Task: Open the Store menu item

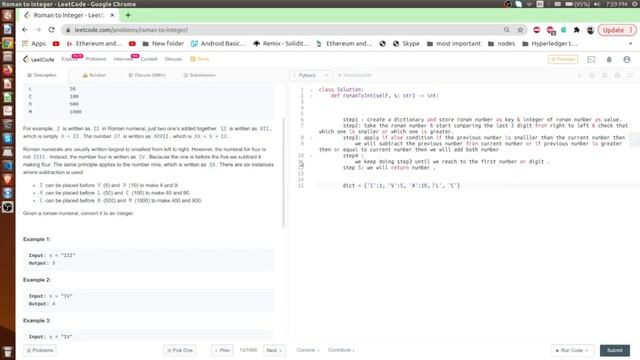Action: (200, 59)
